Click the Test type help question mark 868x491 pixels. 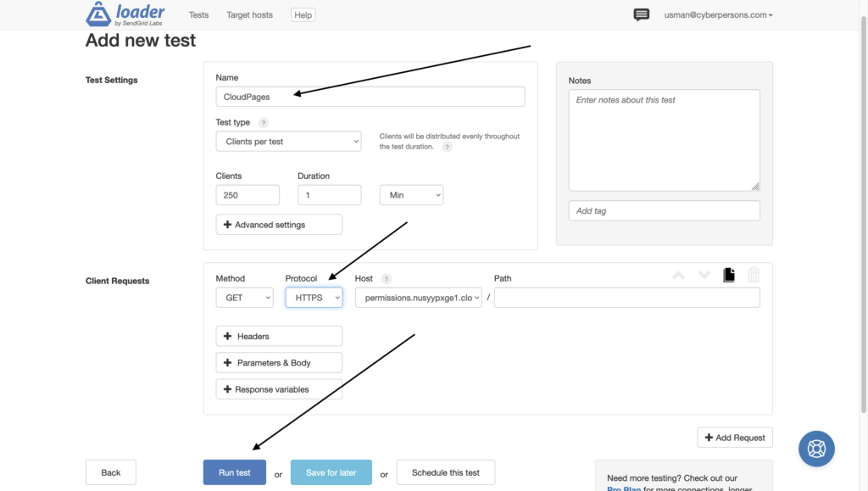pyautogui.click(x=264, y=122)
